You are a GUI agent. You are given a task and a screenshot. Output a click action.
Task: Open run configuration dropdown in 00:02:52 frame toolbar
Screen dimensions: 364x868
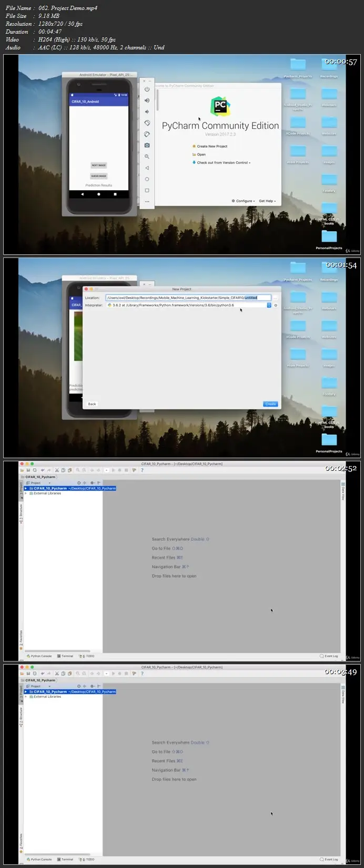tap(107, 470)
